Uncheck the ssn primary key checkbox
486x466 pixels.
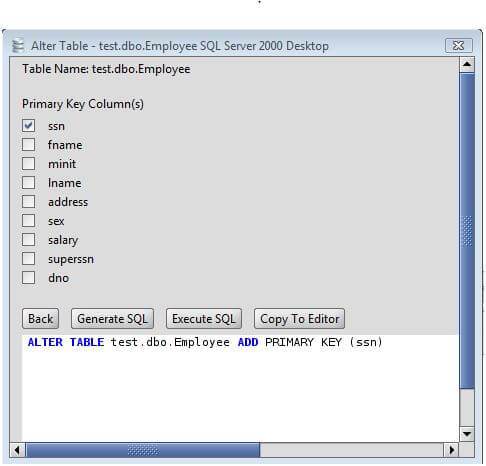(28, 126)
